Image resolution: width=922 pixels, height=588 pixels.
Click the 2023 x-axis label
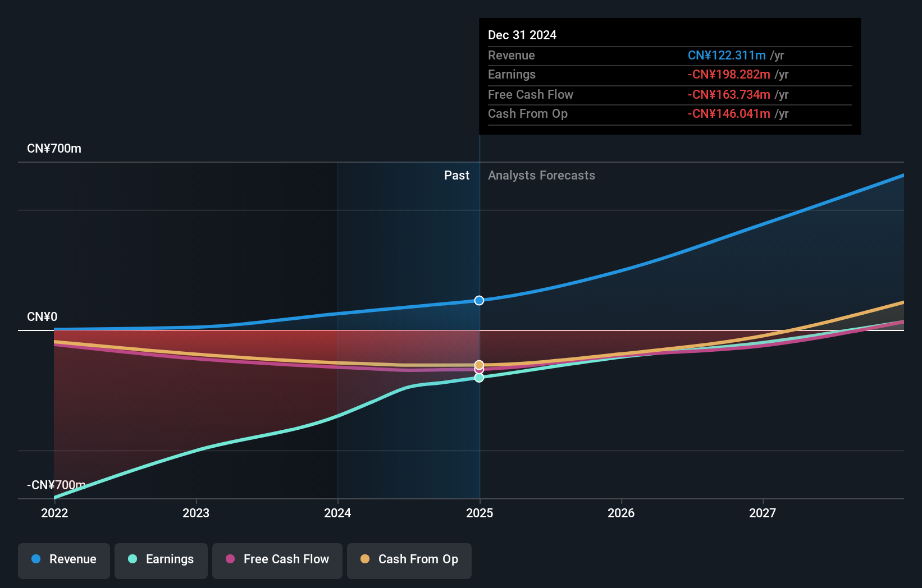pyautogui.click(x=196, y=513)
